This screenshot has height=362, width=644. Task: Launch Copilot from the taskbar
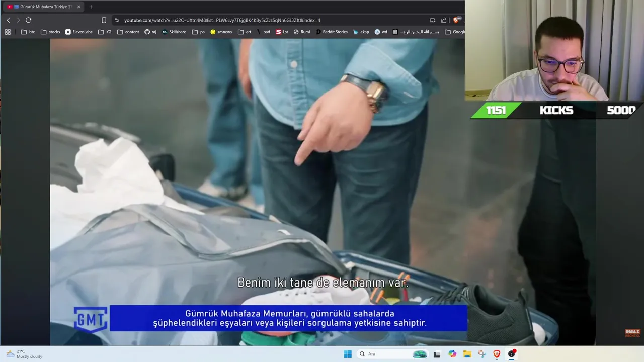452,354
